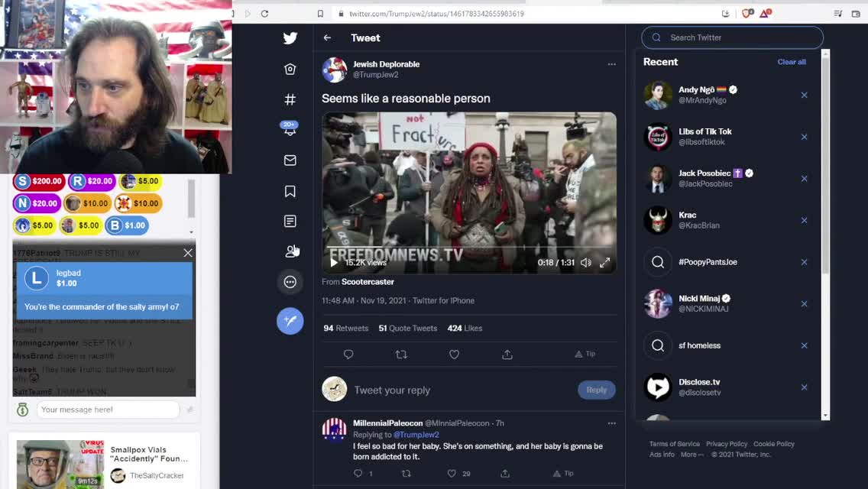View the 51 Quote Tweets
868x489 pixels.
pyautogui.click(x=408, y=329)
